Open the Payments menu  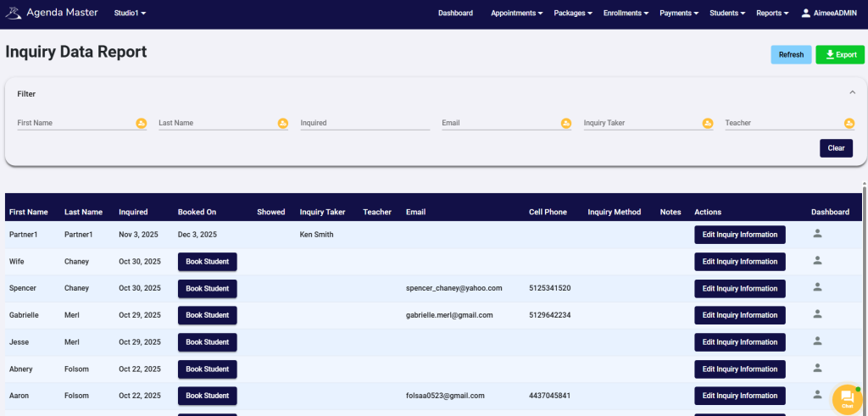coord(679,14)
